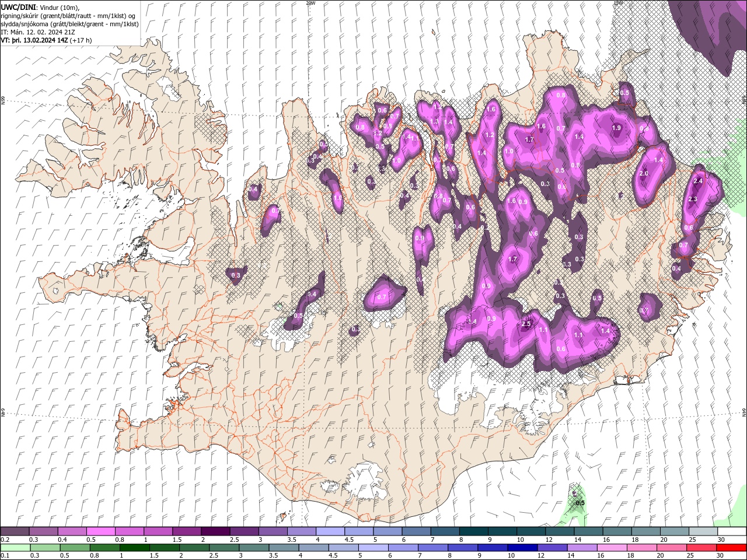Select the 'rigning/skúrir' description line
The height and width of the screenshot is (560, 747).
click(68, 16)
